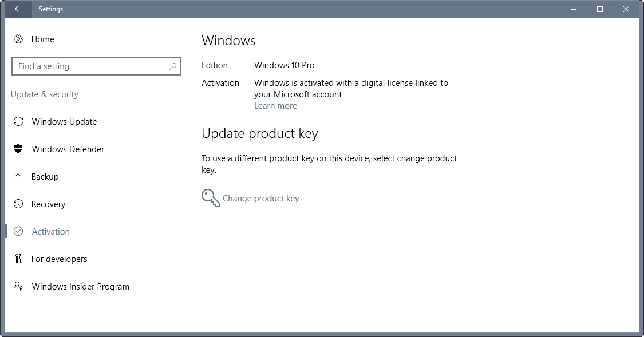Click the back arrow in title bar

point(18,9)
